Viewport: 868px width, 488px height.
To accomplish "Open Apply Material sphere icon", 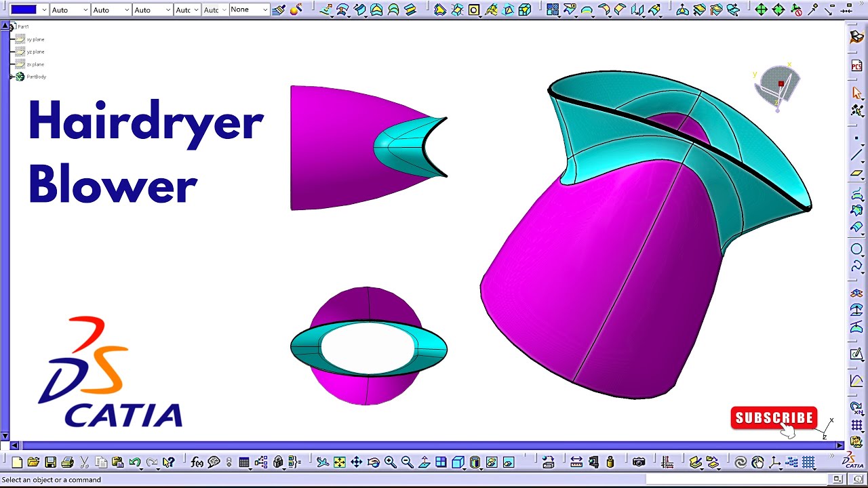I will pyautogui.click(x=296, y=9).
